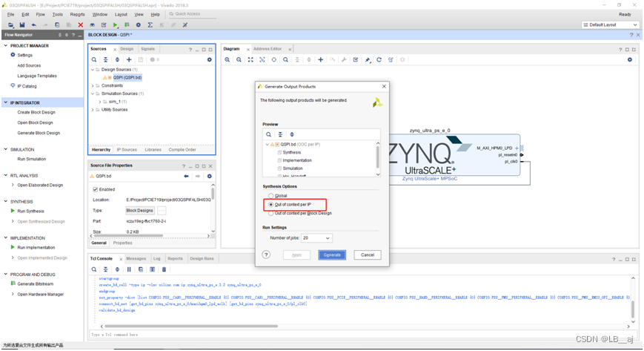
Task: Search in the output products Preview toolbar
Action: (268, 134)
